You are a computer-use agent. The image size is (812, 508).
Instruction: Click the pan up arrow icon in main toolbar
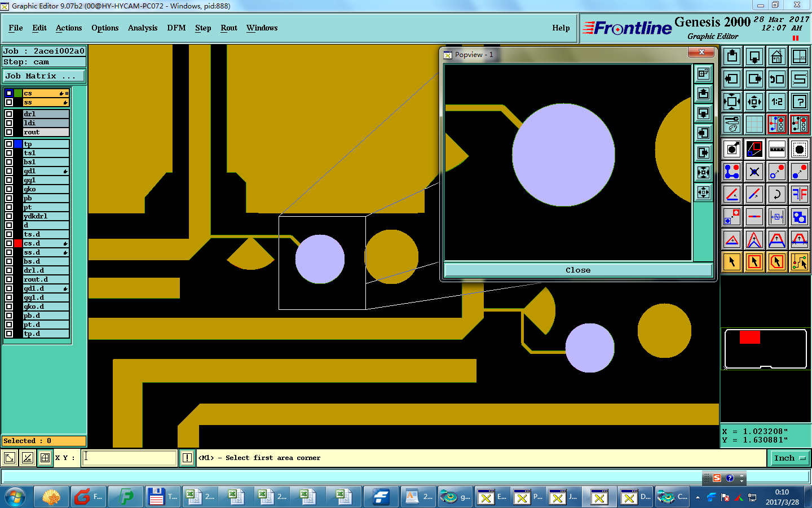[732, 56]
